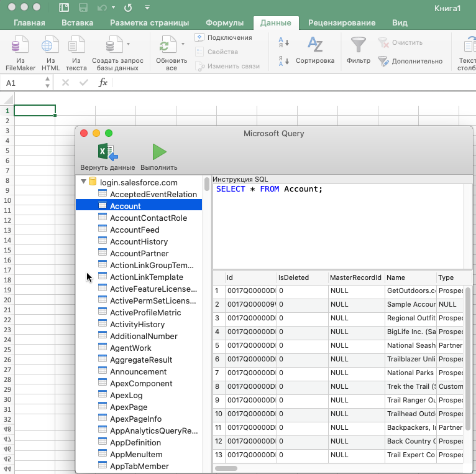Return data to Excel
Screen dimensions: 476x474
[108, 157]
